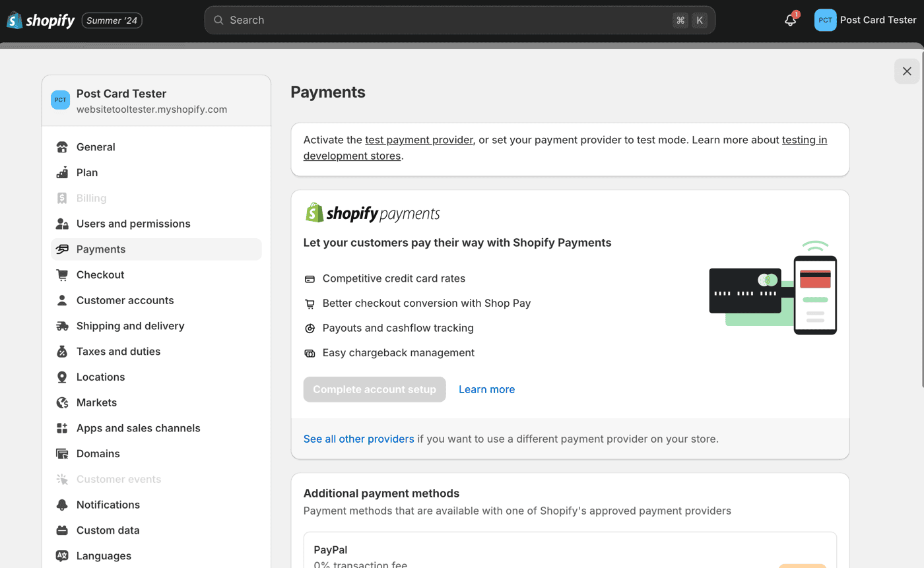Select Payments in the settings sidebar
Image resolution: width=924 pixels, height=568 pixels.
click(x=156, y=249)
